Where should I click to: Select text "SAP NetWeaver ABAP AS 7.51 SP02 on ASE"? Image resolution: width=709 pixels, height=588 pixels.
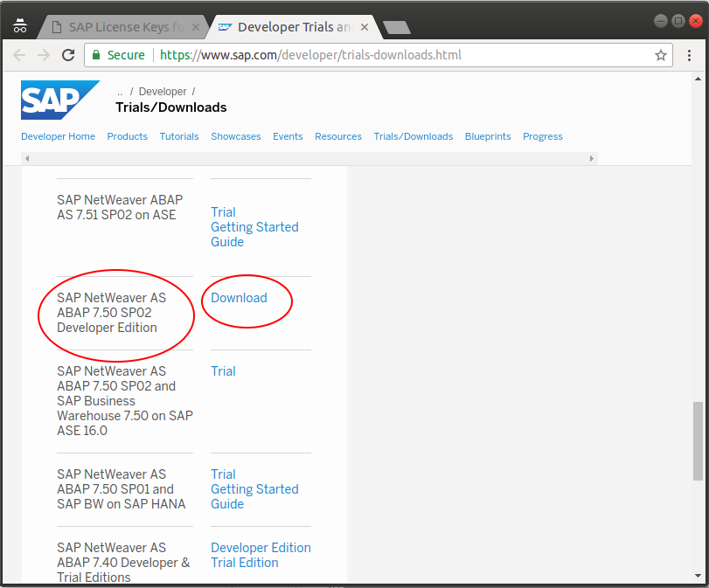pos(120,207)
